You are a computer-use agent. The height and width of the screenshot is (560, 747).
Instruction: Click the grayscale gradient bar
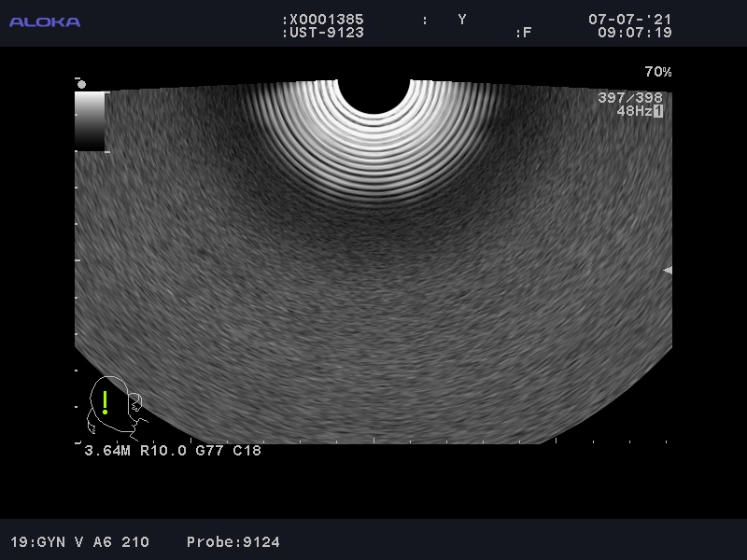90,120
